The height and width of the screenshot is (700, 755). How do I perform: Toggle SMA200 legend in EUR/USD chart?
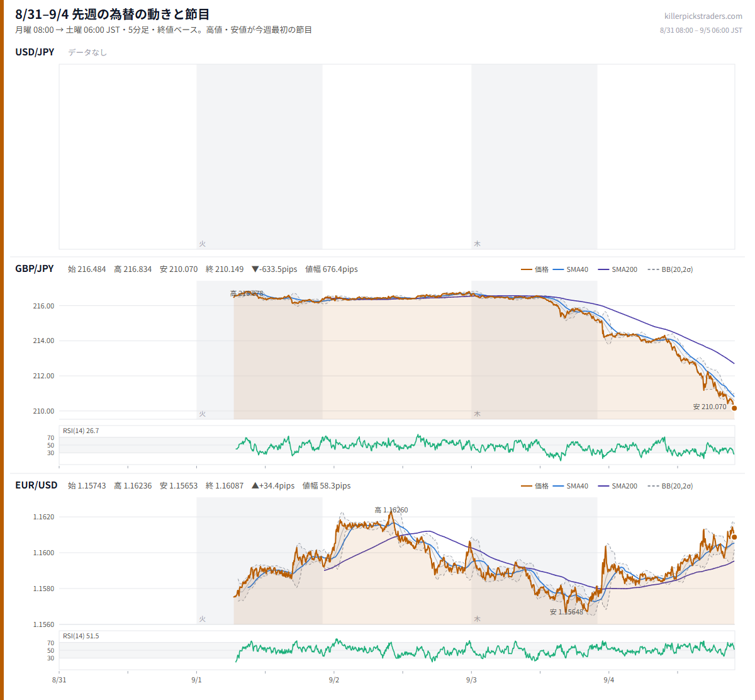[x=618, y=486]
